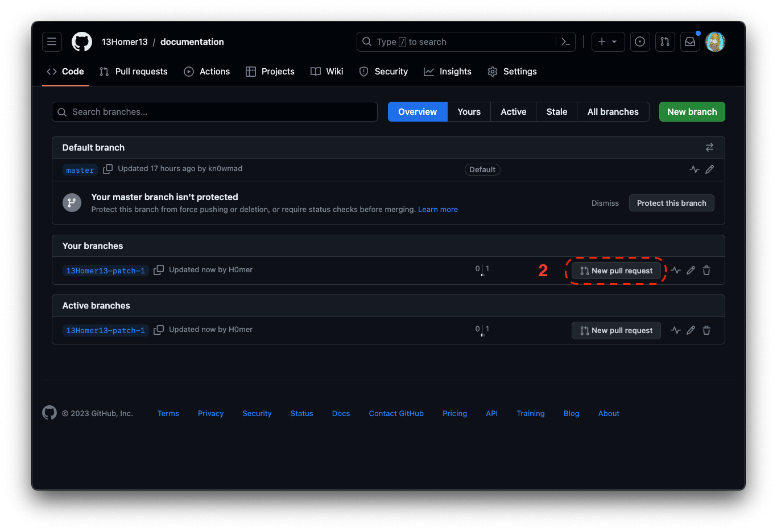This screenshot has height=532, width=777.
Task: Follow the Learn more link
Action: click(437, 210)
